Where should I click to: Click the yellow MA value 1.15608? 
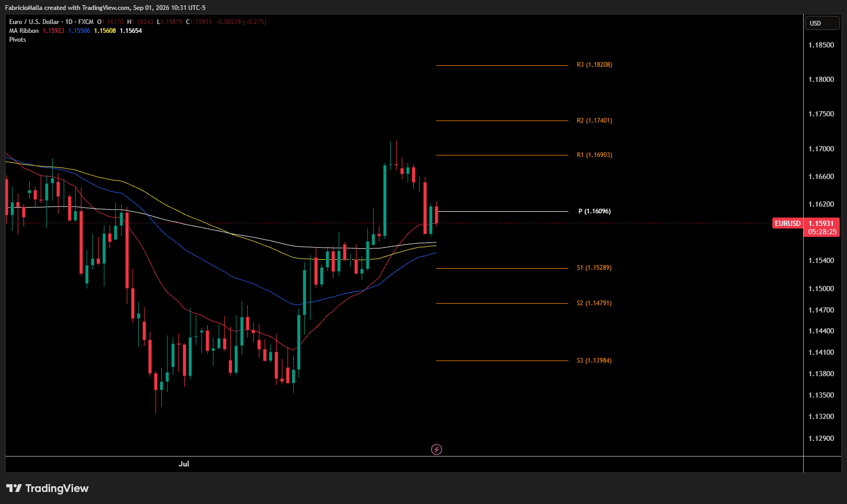pos(105,31)
